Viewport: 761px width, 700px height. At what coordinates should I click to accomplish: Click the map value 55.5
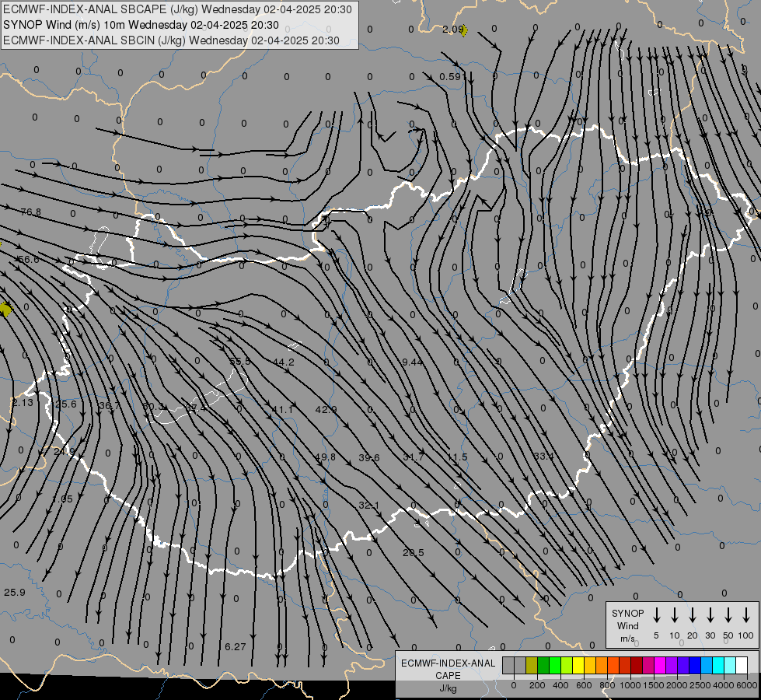[239, 361]
